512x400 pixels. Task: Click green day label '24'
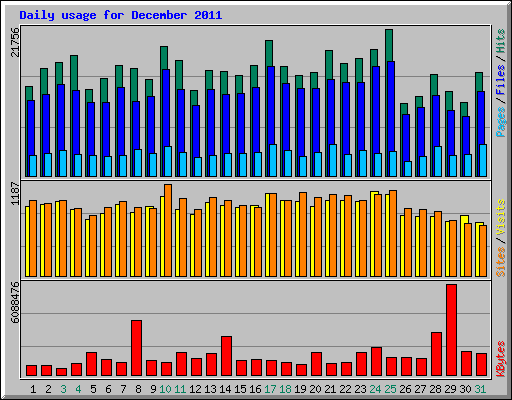(375, 389)
